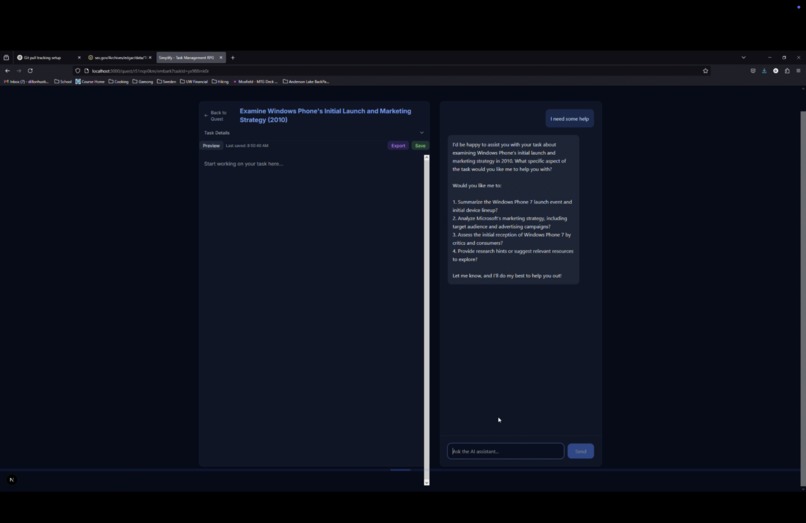The width and height of the screenshot is (806, 523).
Task: Click option 4 Provide research hints
Action: [x=513, y=255]
